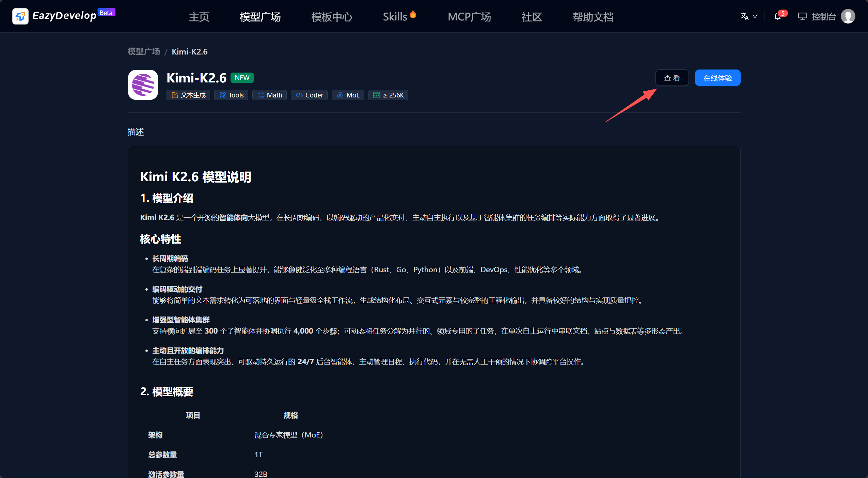
Task: Click the 主动且开放的编排能力 bullet title
Action: [x=188, y=351]
